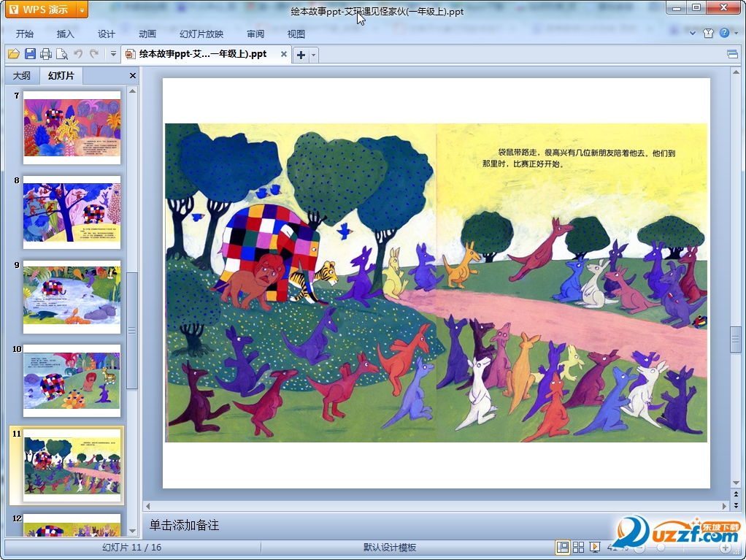Switch to the 大纲 outline tab
Screen dimensions: 746x560
click(x=21, y=76)
